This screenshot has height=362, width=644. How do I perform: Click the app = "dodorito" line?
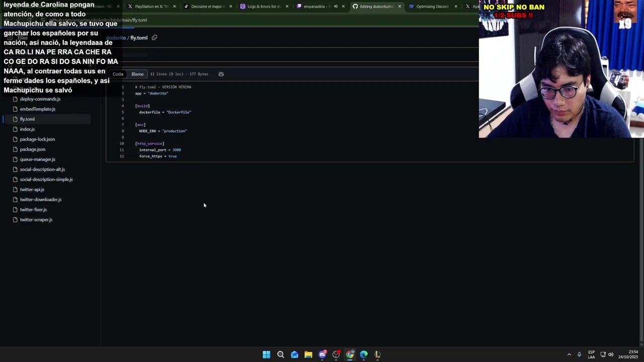(x=151, y=94)
